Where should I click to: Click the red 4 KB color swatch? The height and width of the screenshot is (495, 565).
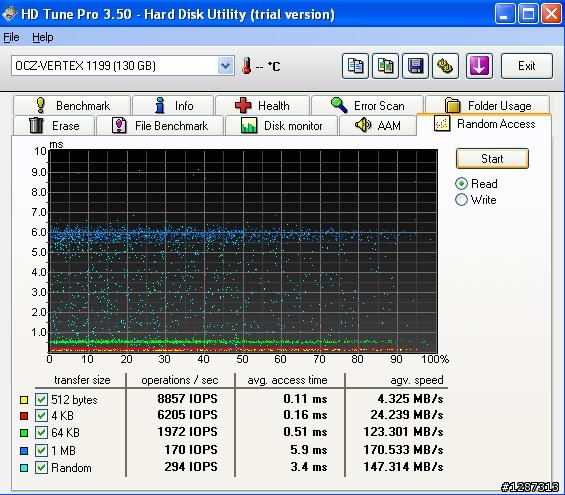pos(24,416)
